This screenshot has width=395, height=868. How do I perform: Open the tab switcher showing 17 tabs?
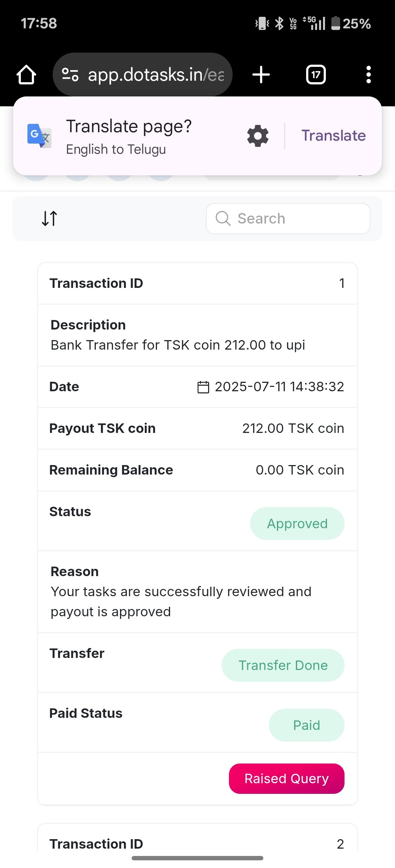316,75
